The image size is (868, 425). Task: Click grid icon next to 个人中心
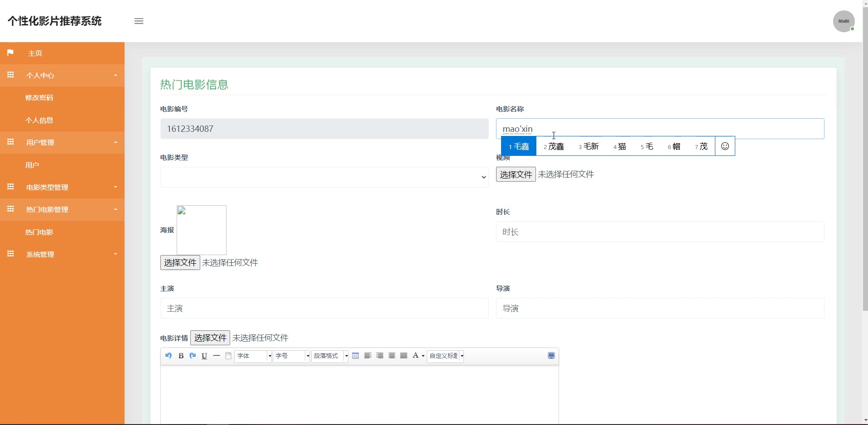(10, 75)
